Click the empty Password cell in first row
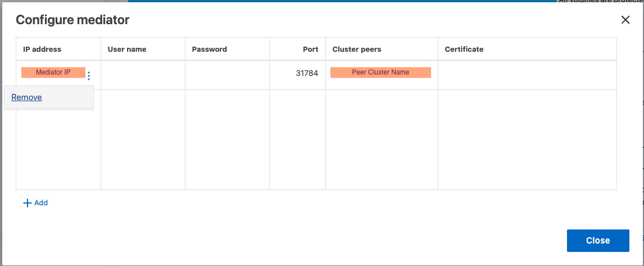This screenshot has width=644, height=266. pos(227,75)
